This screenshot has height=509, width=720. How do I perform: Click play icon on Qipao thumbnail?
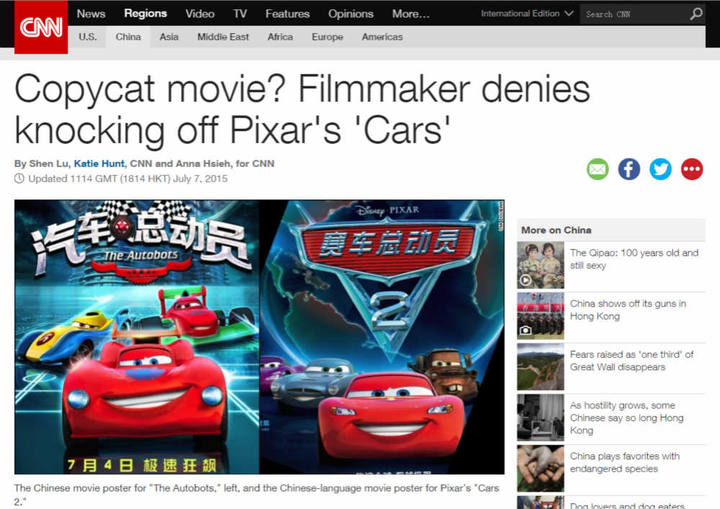point(526,280)
